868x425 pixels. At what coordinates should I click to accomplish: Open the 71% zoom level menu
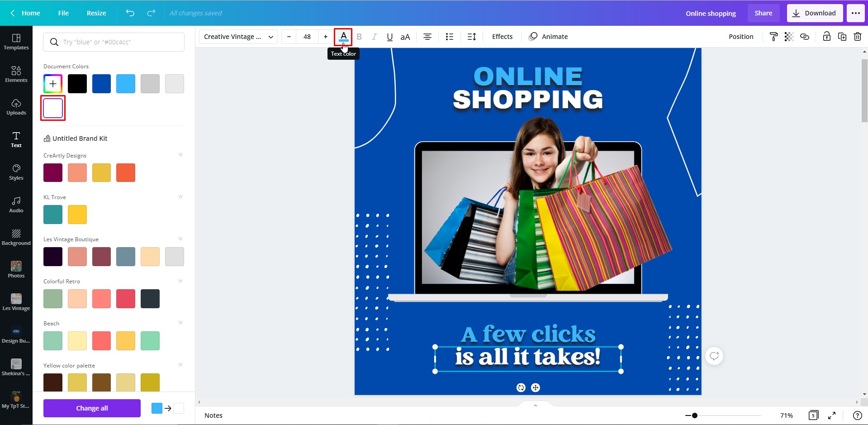(787, 415)
